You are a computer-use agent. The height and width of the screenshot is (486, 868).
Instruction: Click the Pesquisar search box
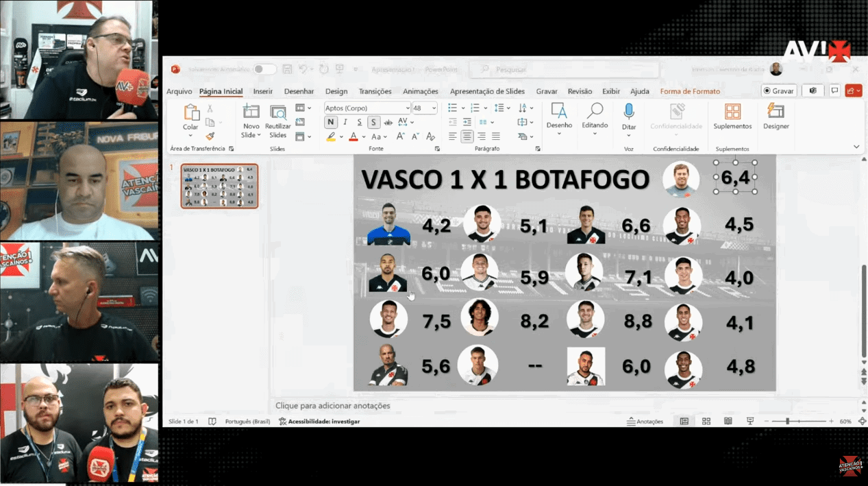[x=565, y=69]
